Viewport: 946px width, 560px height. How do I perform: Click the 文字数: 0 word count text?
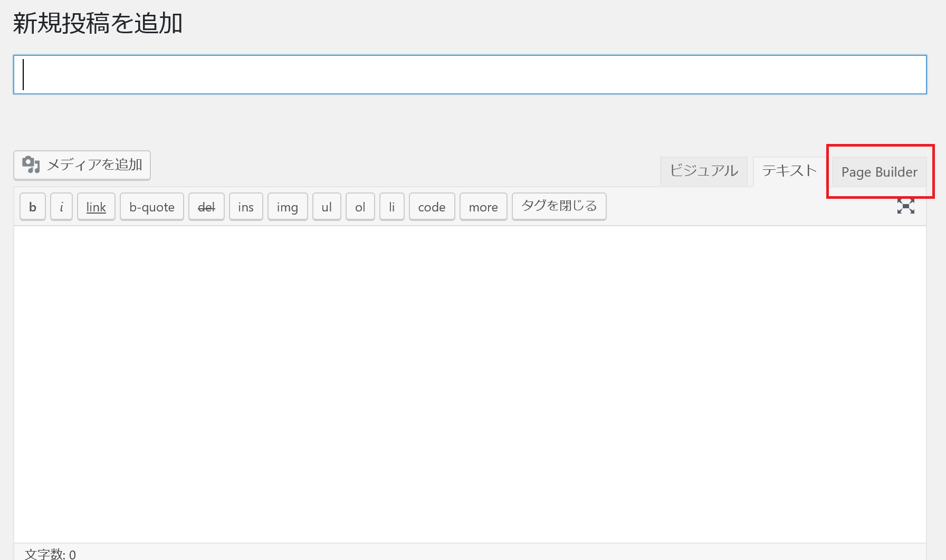pos(50,554)
